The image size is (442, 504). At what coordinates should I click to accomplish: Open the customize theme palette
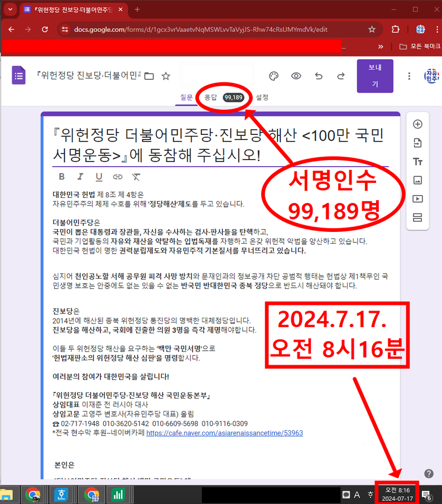click(273, 76)
